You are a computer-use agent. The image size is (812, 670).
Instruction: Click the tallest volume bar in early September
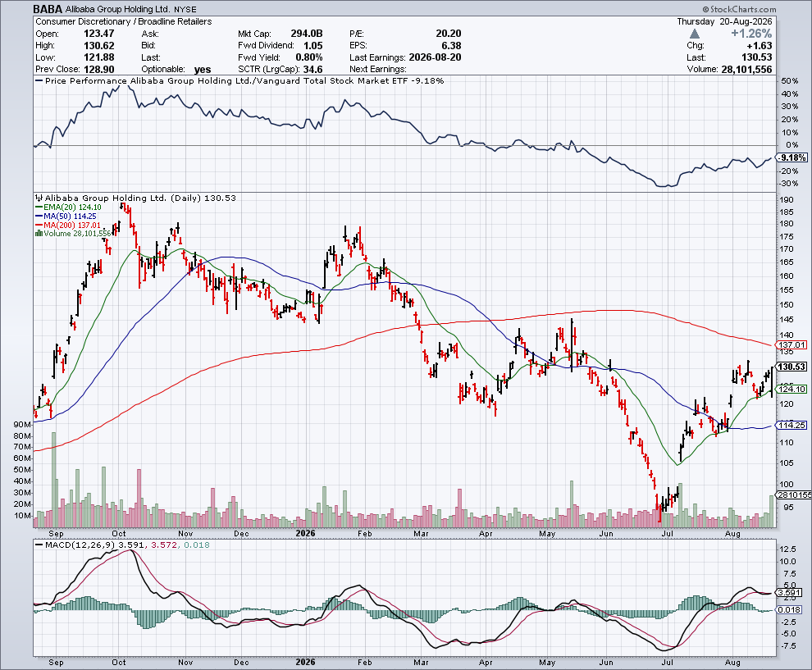[53, 480]
